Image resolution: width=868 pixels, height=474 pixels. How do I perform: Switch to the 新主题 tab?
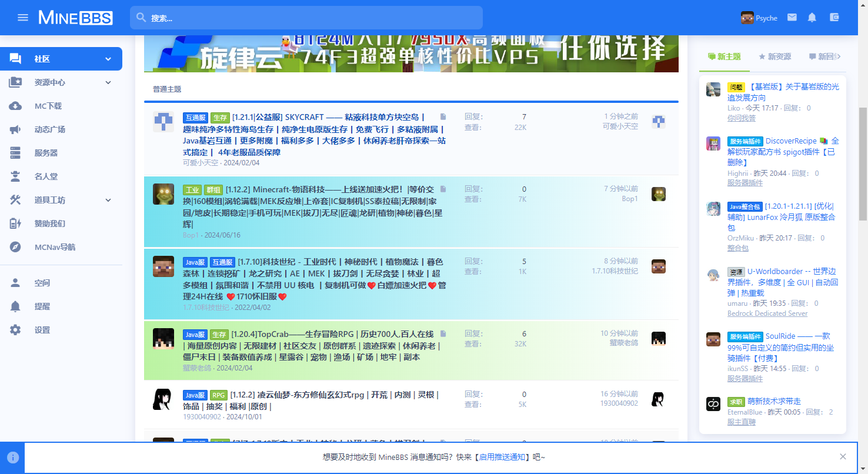(724, 56)
